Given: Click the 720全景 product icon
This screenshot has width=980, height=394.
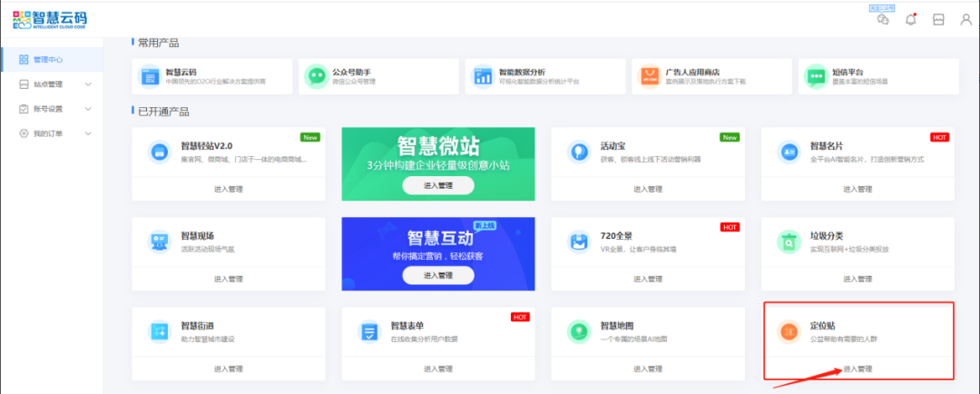Looking at the screenshot, I should click(x=577, y=241).
